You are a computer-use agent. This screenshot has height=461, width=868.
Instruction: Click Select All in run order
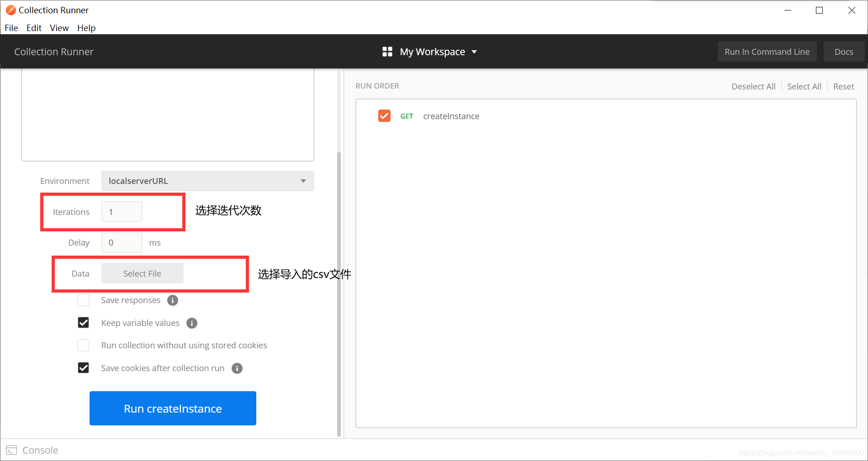pos(804,87)
